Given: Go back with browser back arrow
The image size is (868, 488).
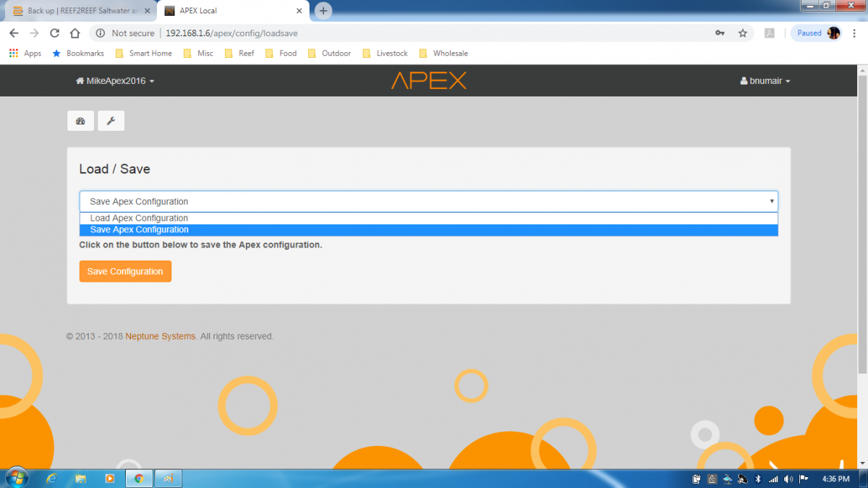Looking at the screenshot, I should tap(14, 33).
